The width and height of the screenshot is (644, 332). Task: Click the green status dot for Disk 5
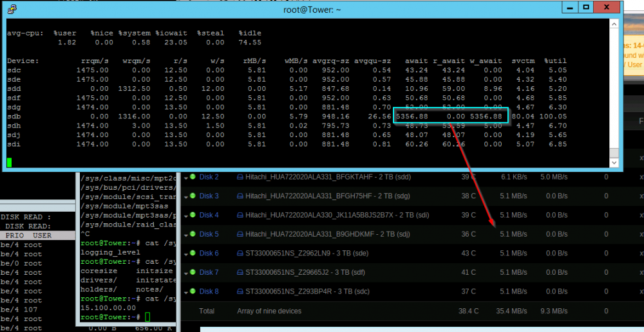click(193, 234)
